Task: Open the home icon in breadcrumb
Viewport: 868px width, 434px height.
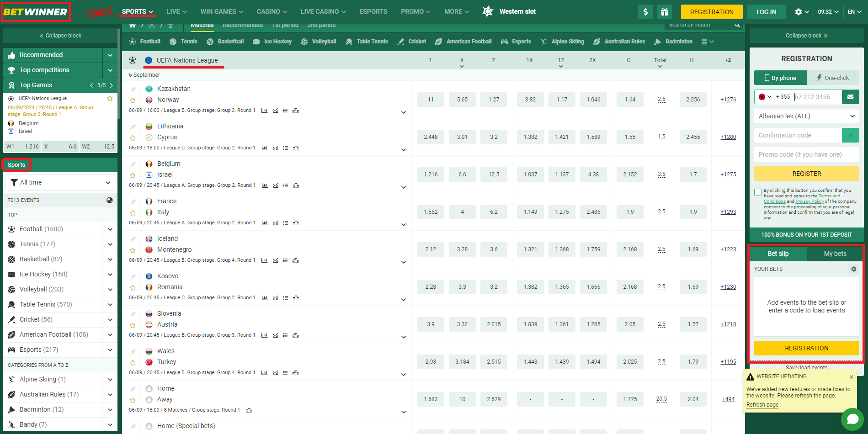Action: (x=133, y=25)
